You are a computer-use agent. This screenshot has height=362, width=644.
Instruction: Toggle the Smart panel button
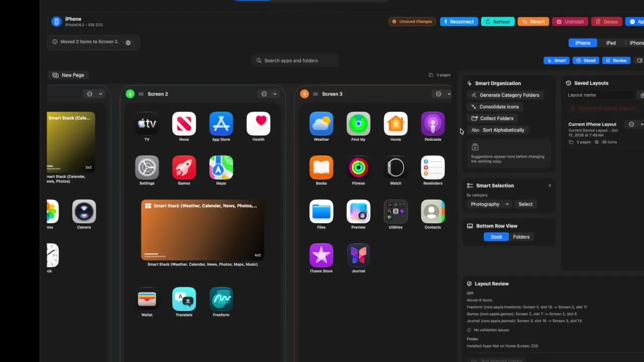(556, 60)
